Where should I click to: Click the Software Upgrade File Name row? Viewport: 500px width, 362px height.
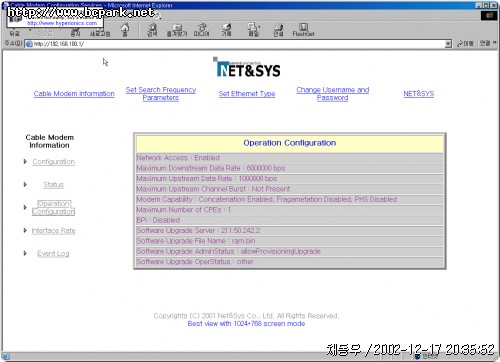[290, 241]
